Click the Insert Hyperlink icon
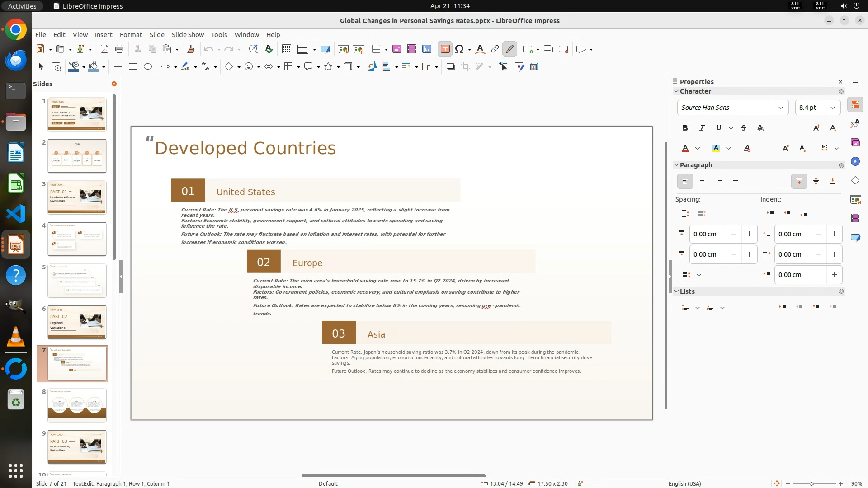Viewport: 868px width, 488px height. (495, 49)
